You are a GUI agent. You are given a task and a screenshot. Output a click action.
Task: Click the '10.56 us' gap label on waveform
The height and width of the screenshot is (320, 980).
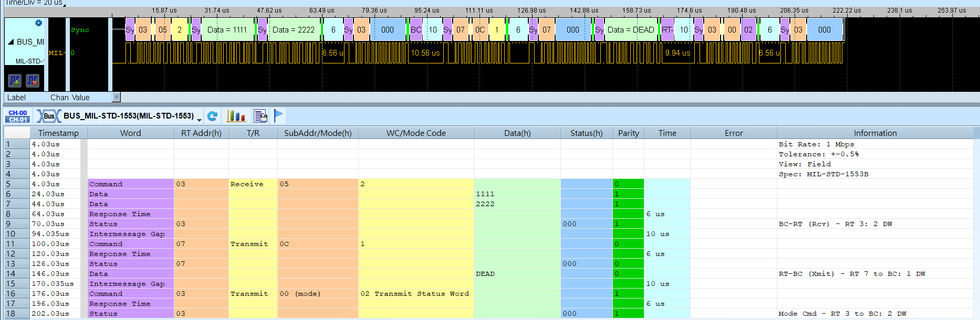pos(425,53)
